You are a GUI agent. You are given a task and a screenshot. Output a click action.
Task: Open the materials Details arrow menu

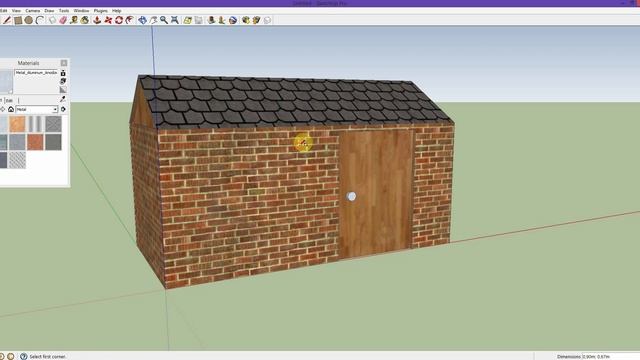click(x=63, y=109)
